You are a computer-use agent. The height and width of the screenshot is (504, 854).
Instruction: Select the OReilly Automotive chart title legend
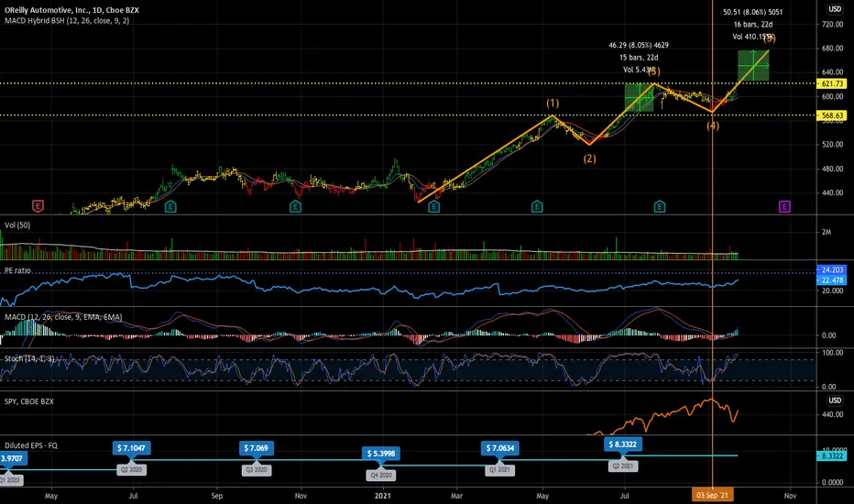(71, 10)
